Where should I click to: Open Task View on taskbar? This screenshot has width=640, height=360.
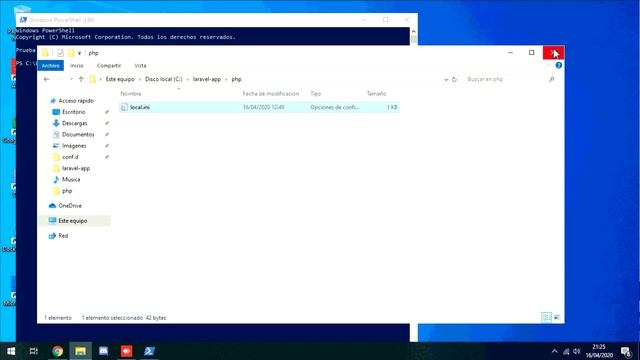pyautogui.click(x=33, y=351)
